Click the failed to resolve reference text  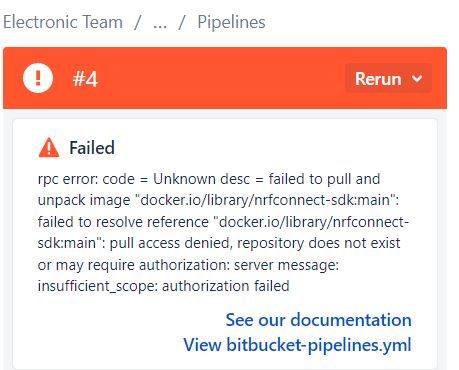123,222
